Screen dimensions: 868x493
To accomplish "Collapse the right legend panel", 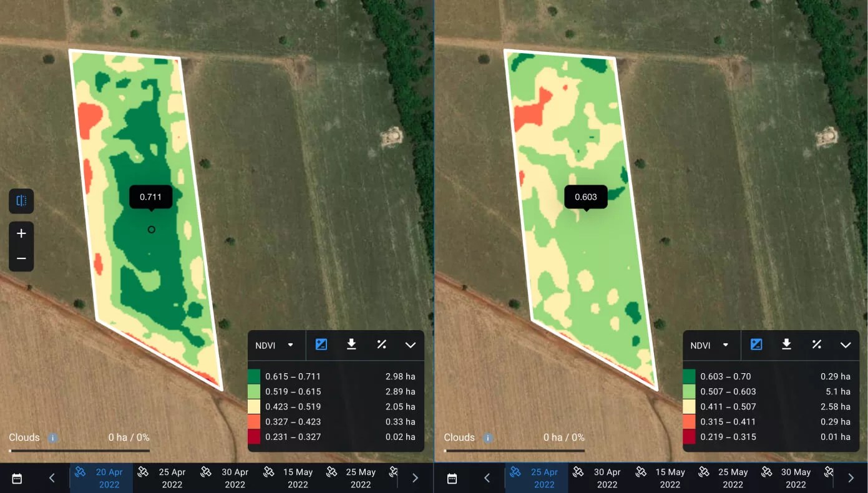I will [846, 345].
